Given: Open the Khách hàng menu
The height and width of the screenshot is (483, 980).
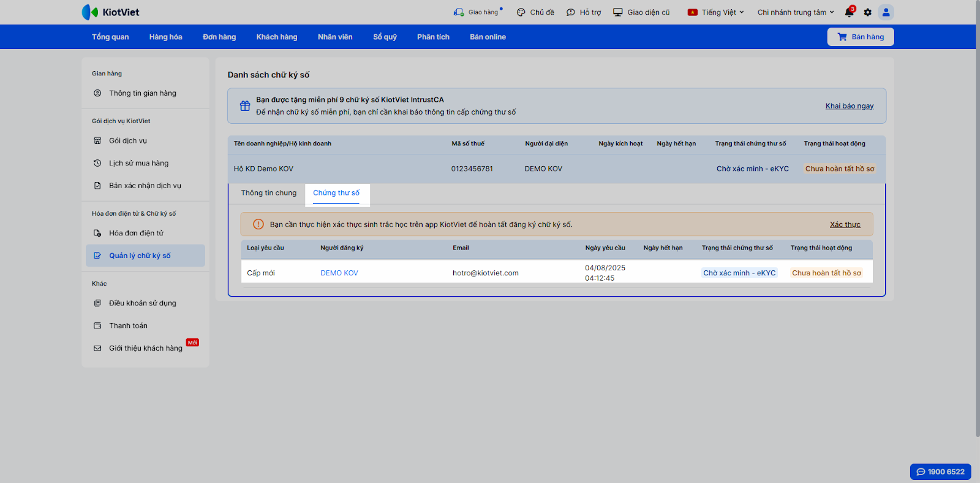Looking at the screenshot, I should pos(277,37).
